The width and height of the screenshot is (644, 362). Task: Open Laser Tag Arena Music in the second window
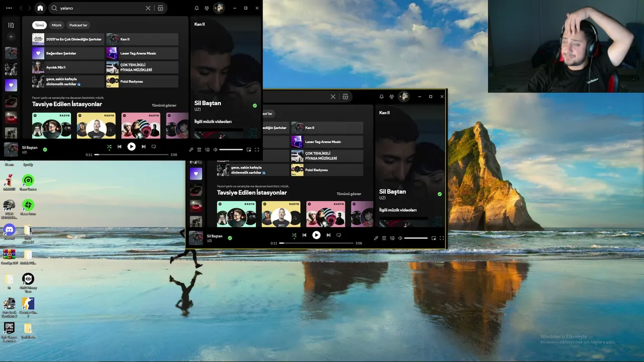[x=327, y=142]
